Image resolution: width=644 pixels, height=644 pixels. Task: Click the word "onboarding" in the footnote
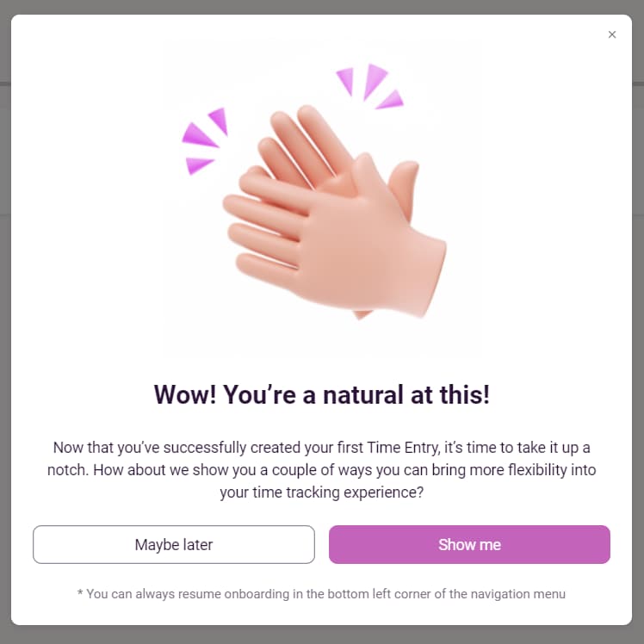pos(257,594)
